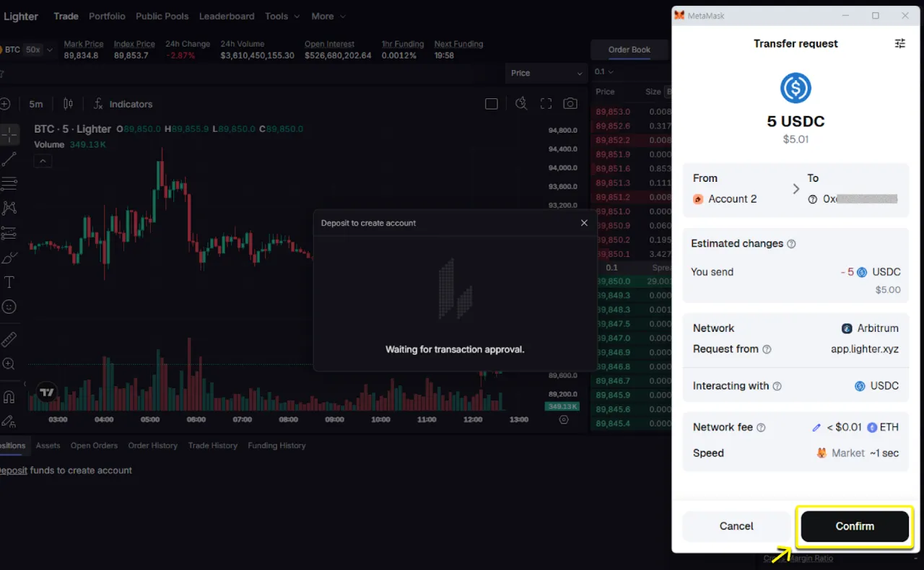This screenshot has width=924, height=570.
Task: Click the Deposit funds link
Action: point(13,470)
